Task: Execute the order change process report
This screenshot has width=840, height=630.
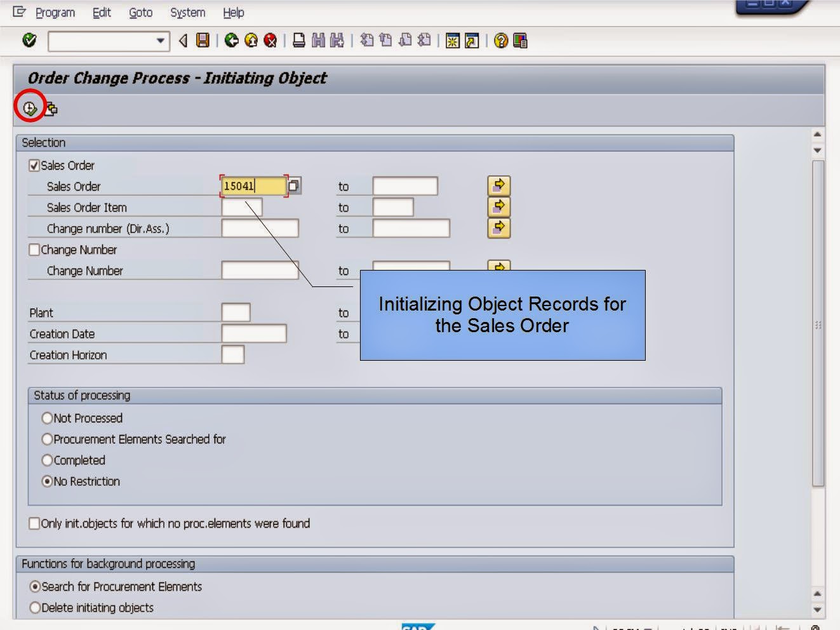Action: [x=28, y=108]
